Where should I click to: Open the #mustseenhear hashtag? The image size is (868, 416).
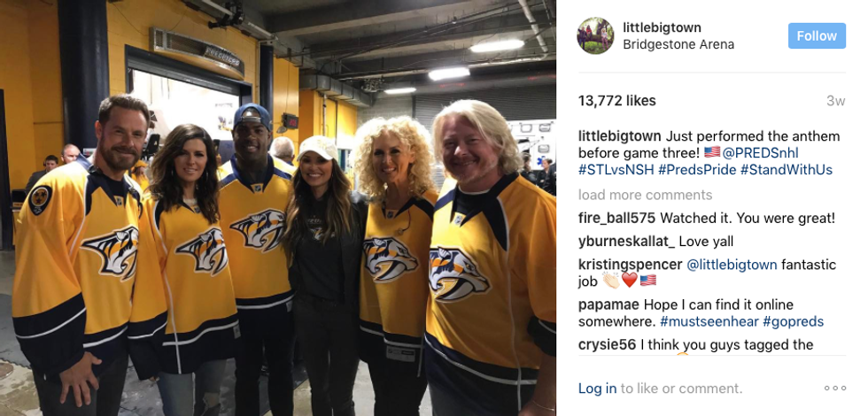(709, 321)
